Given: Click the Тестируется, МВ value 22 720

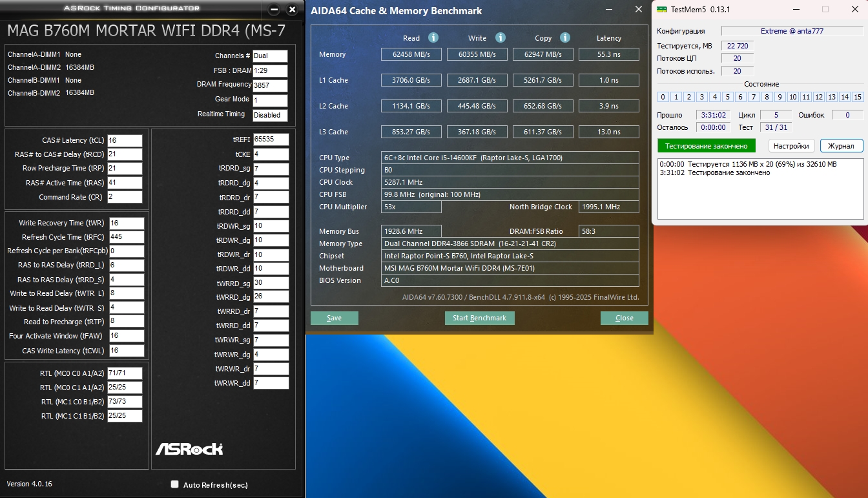Looking at the screenshot, I should pyautogui.click(x=738, y=46).
